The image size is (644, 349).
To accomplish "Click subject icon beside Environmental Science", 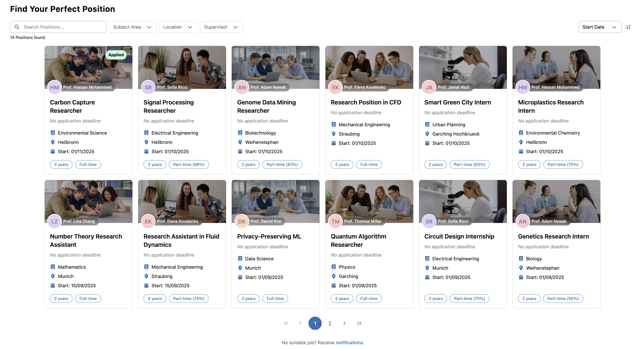I will point(53,133).
